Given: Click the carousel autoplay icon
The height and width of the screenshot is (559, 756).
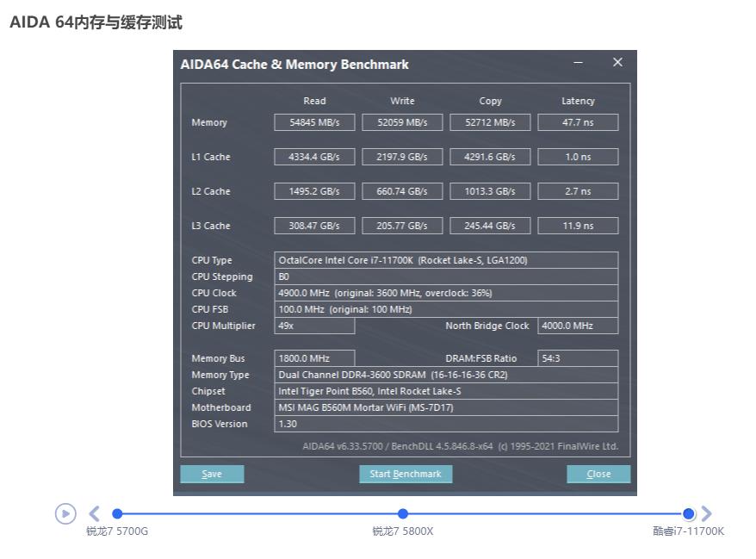Looking at the screenshot, I should (x=66, y=514).
